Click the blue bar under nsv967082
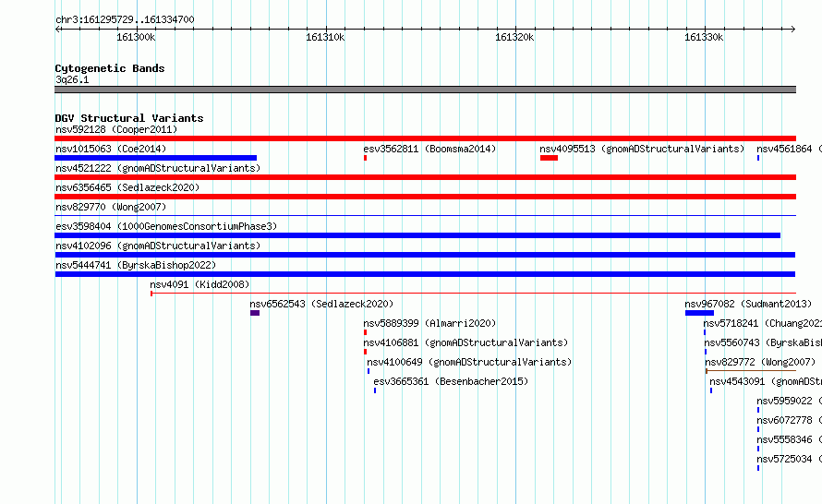 pos(699,313)
